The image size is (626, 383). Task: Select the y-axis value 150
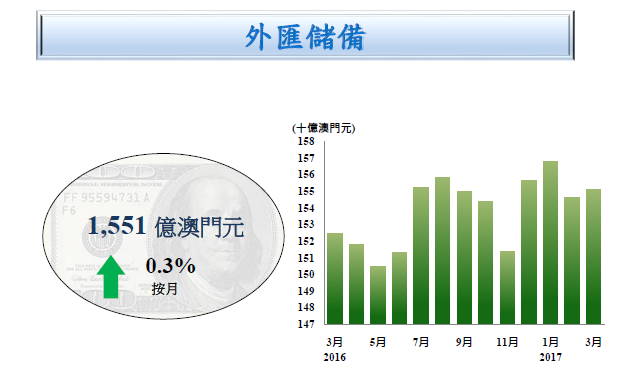(306, 274)
